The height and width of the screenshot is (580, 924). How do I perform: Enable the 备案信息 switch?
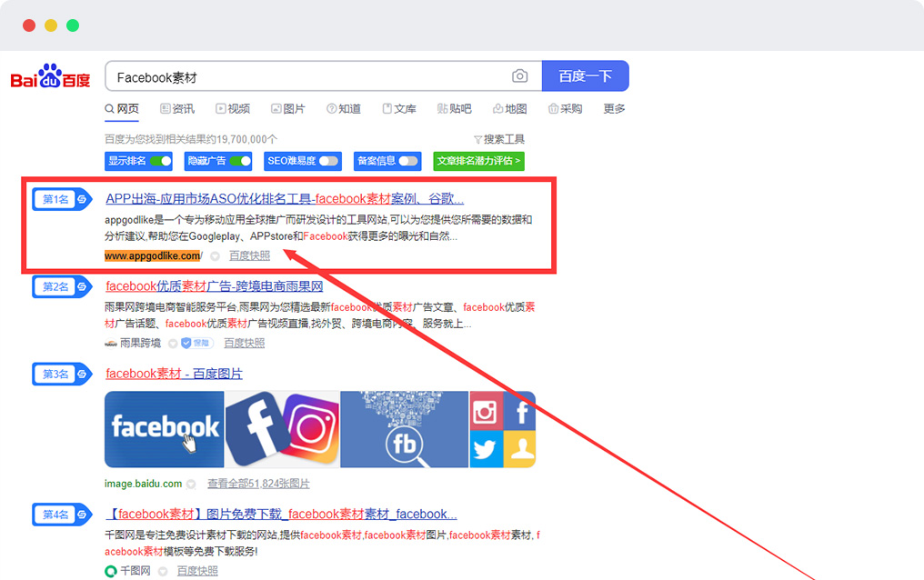[x=408, y=161]
